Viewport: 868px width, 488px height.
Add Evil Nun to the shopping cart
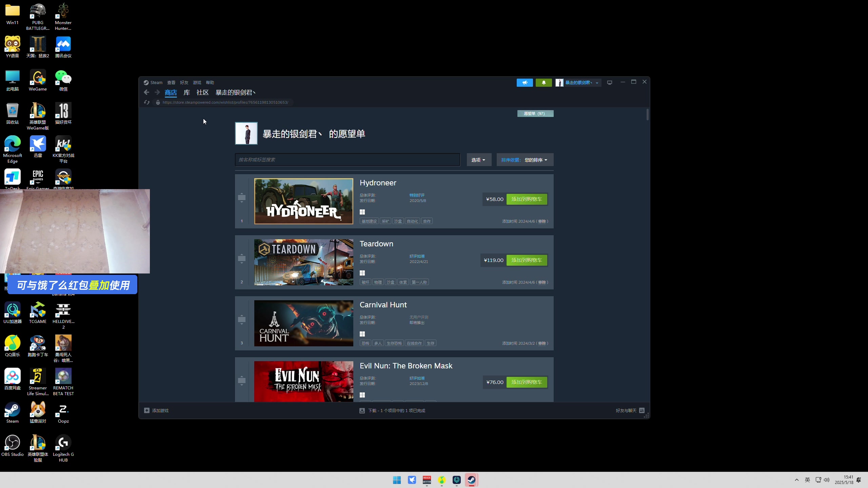(527, 382)
